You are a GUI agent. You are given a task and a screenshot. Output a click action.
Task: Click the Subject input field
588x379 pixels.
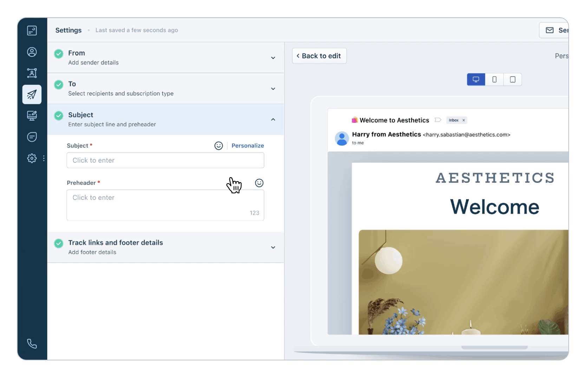point(165,160)
